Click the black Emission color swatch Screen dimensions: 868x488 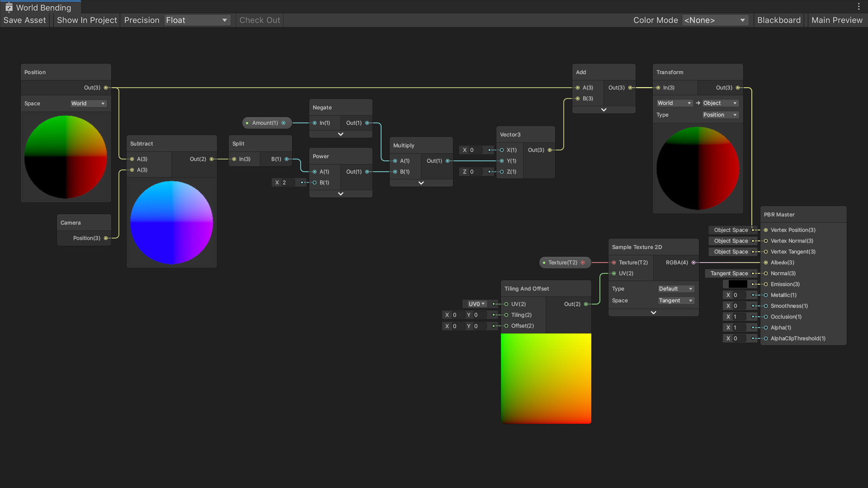tap(737, 284)
